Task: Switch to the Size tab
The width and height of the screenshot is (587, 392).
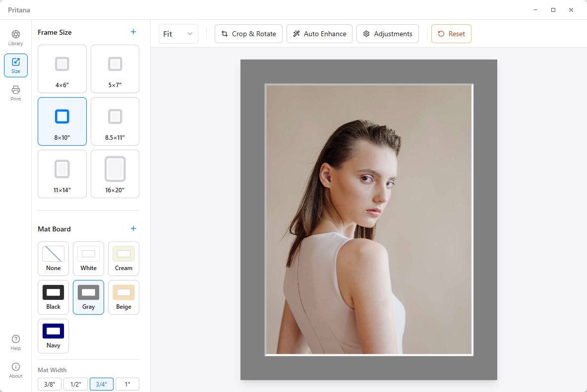Action: pos(16,65)
